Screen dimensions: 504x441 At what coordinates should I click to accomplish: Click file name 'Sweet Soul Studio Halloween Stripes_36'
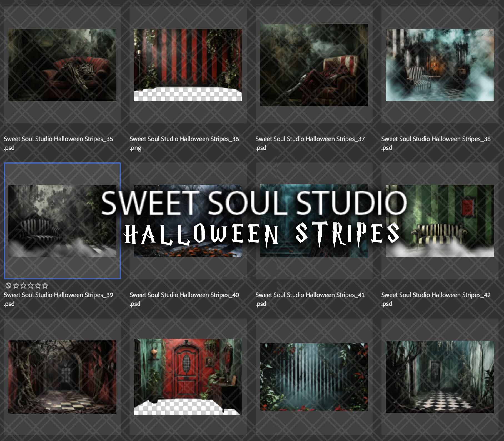coord(184,139)
